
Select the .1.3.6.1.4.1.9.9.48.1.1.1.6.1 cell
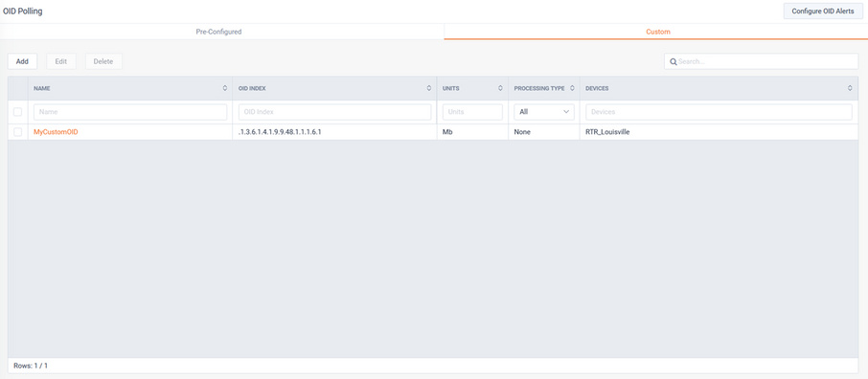(x=334, y=132)
